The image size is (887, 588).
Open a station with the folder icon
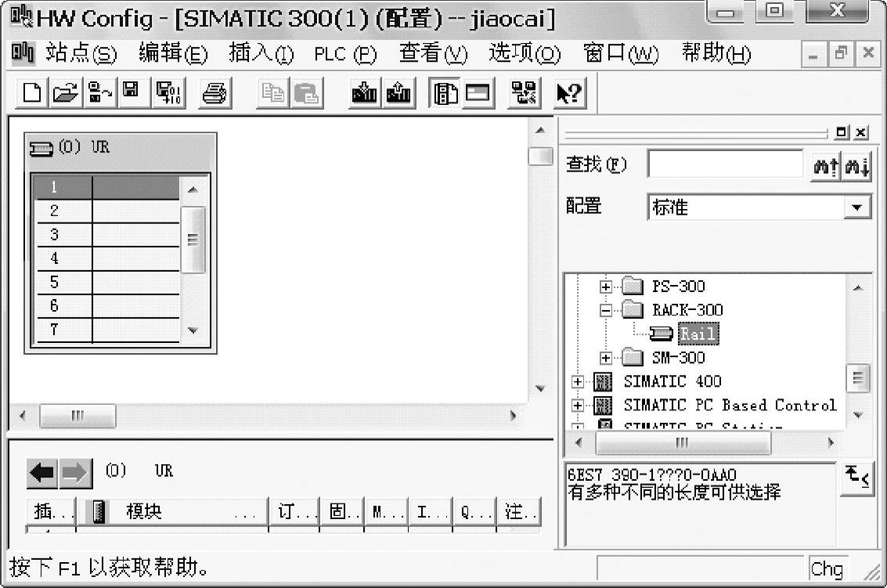(x=65, y=93)
